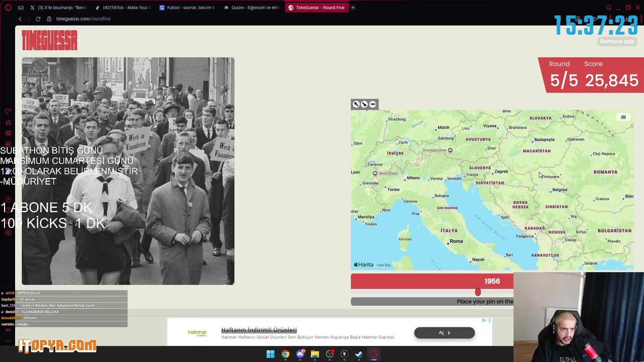Open the round webcam app taskbar icon

tap(344, 354)
